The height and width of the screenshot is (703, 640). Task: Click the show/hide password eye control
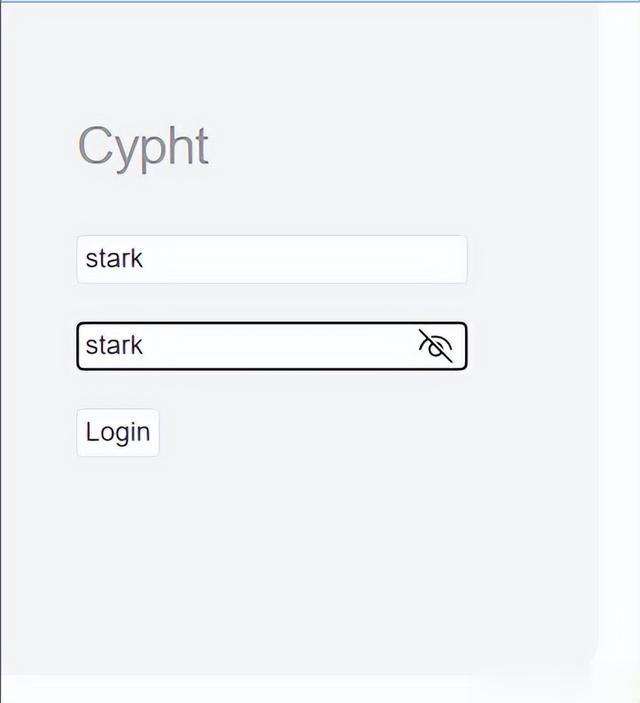click(435, 346)
